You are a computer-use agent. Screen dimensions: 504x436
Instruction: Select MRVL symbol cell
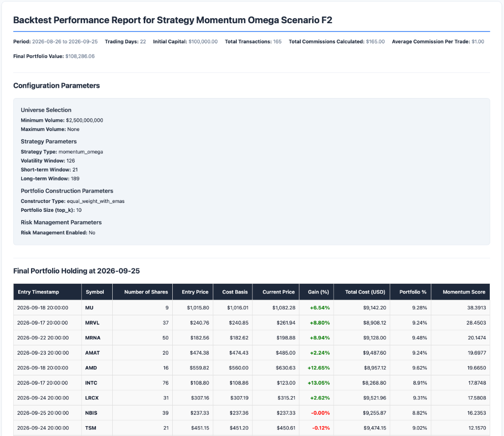pos(97,323)
